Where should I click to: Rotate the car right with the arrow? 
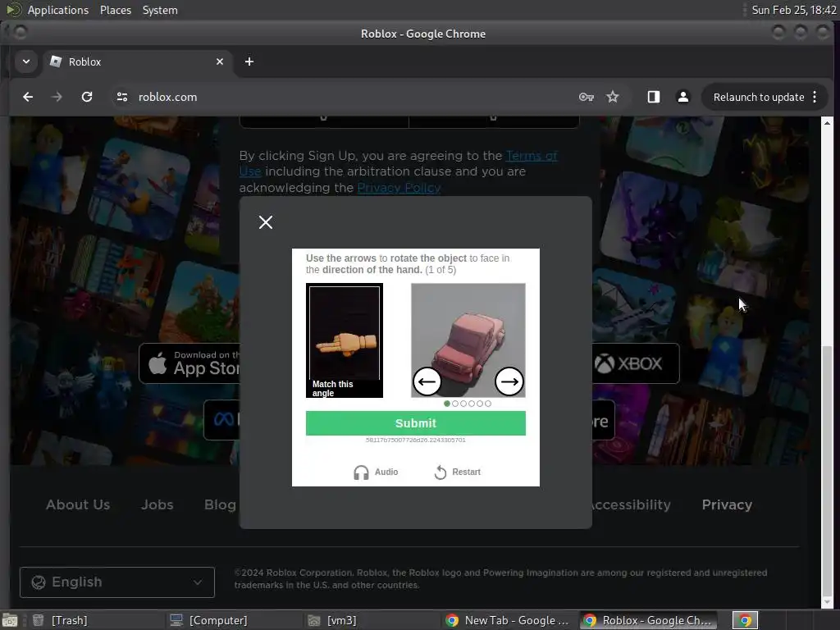(x=509, y=381)
